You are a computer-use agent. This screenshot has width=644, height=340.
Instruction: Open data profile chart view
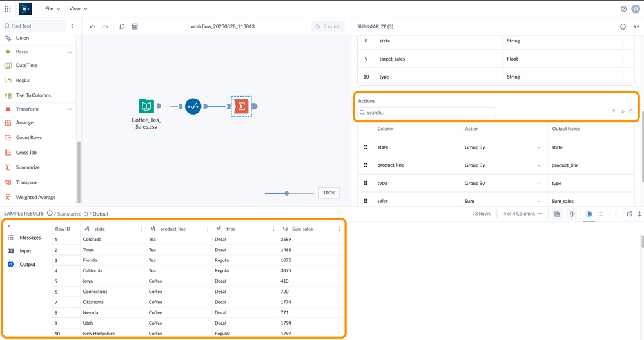point(558,214)
